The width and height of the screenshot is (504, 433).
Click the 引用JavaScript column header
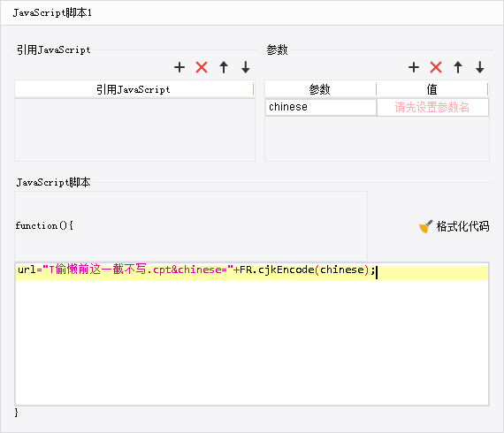pyautogui.click(x=134, y=89)
